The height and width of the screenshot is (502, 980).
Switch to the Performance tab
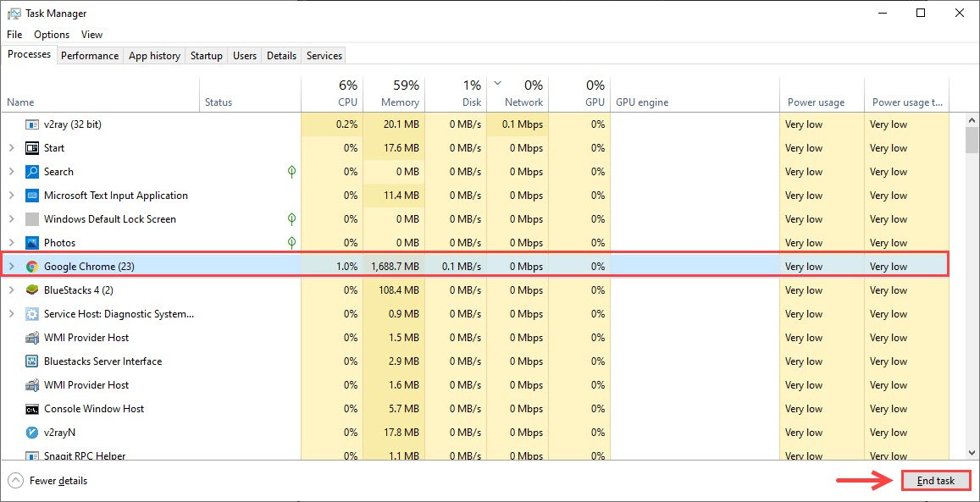(90, 56)
